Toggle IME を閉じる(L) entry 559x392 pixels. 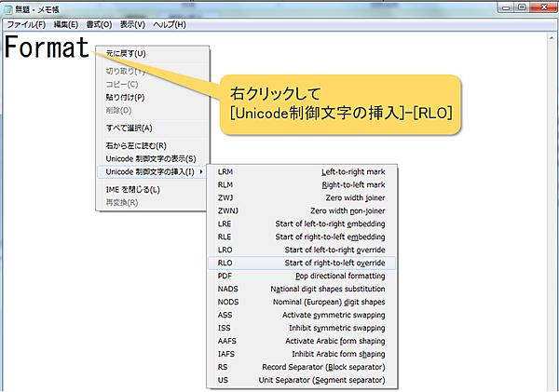click(x=133, y=189)
